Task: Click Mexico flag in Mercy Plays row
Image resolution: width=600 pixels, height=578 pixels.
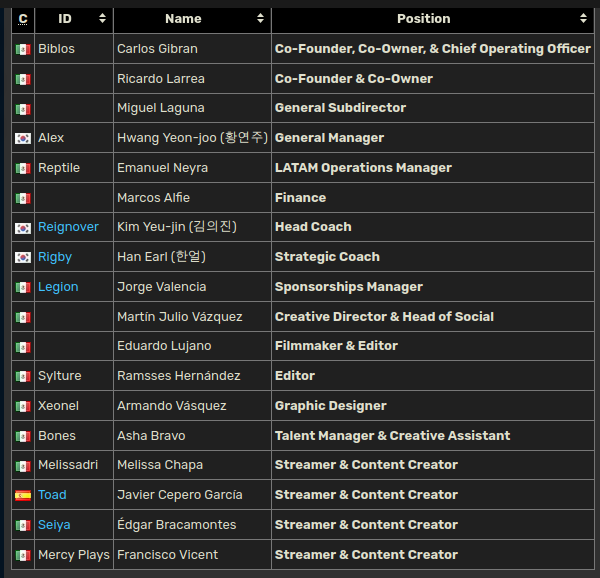Action: click(23, 555)
